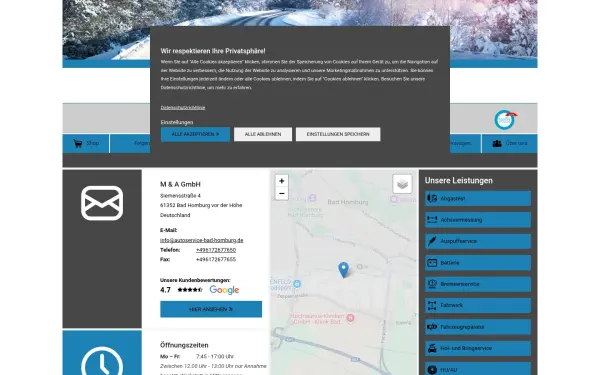Viewport: 600px width, 375px height.
Task: Open the Datenschutzrichtlinie link
Action: point(183,108)
